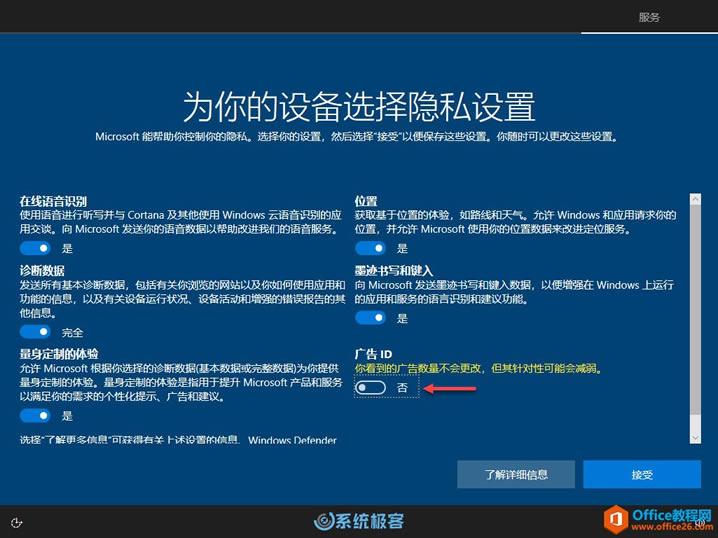The height and width of the screenshot is (538, 718).
Task: Turn off the 在线语音识别 toggle
Action: click(x=35, y=248)
